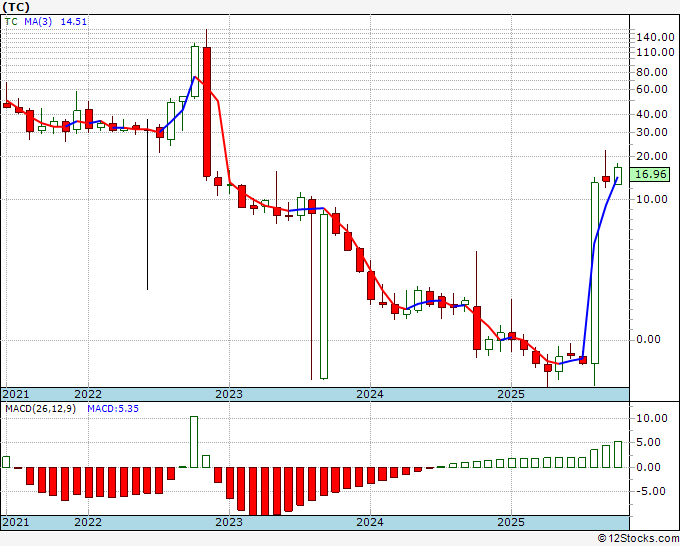This screenshot has width=680, height=546.
Task: Click the TC ticker legend label
Action: (11, 21)
